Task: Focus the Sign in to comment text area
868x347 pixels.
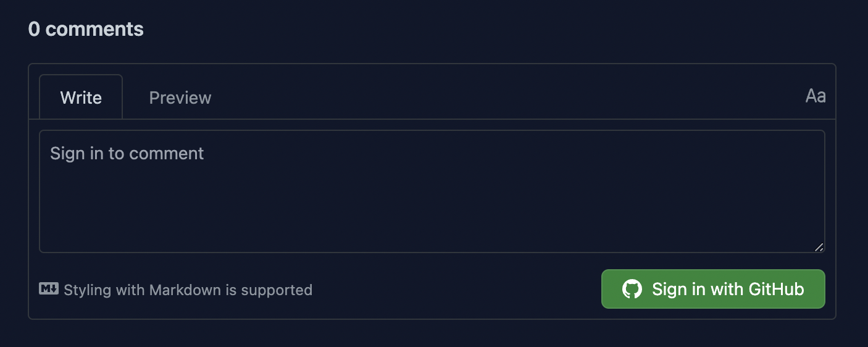Action: point(432,191)
